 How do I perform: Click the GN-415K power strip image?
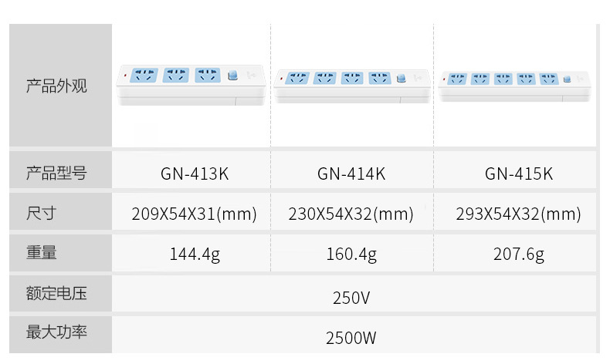[x=516, y=83]
